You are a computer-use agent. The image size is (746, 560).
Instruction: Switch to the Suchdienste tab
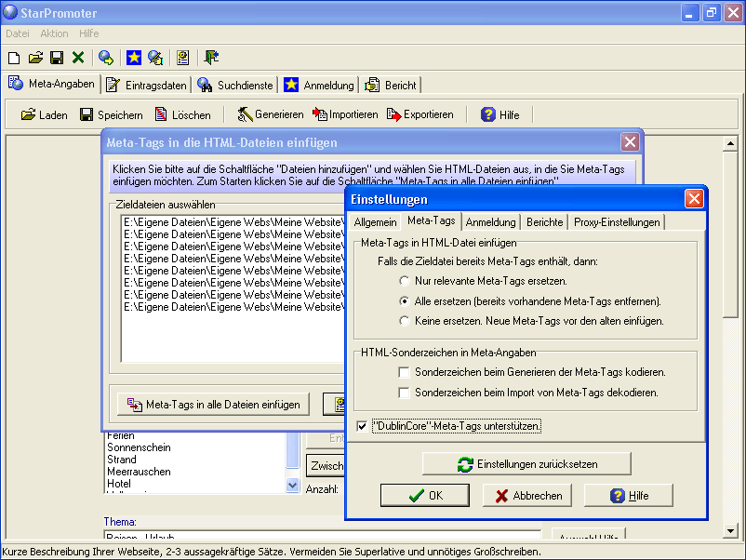pos(236,86)
